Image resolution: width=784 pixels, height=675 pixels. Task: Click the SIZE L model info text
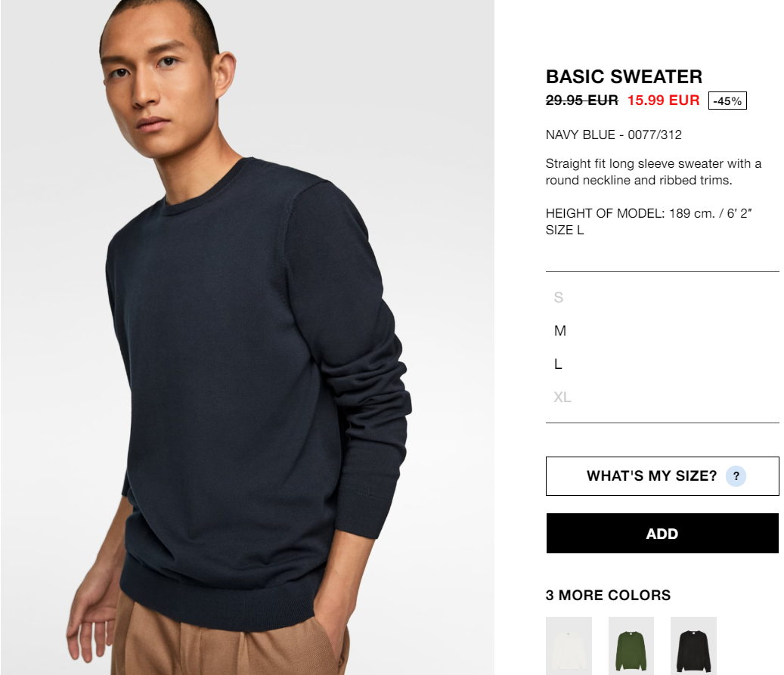pos(565,230)
